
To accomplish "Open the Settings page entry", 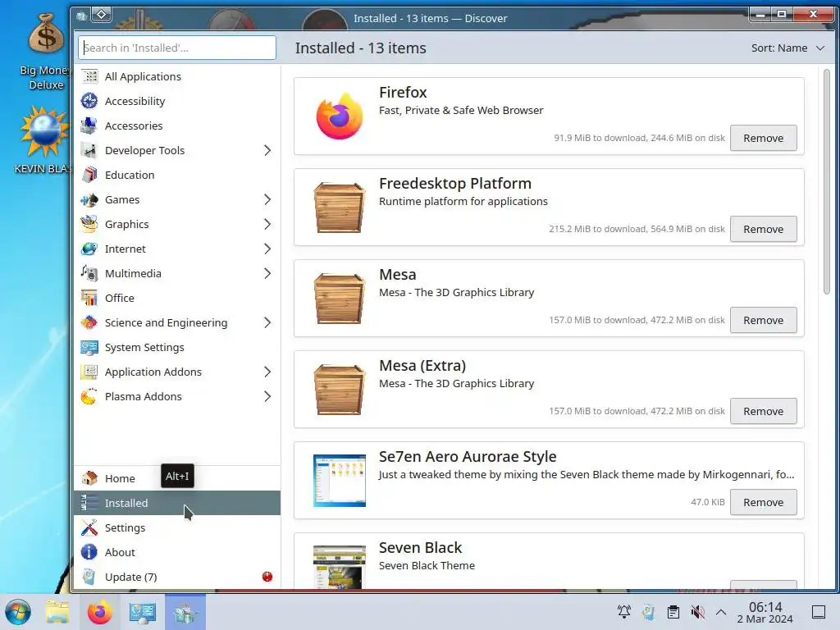I will pos(177,527).
